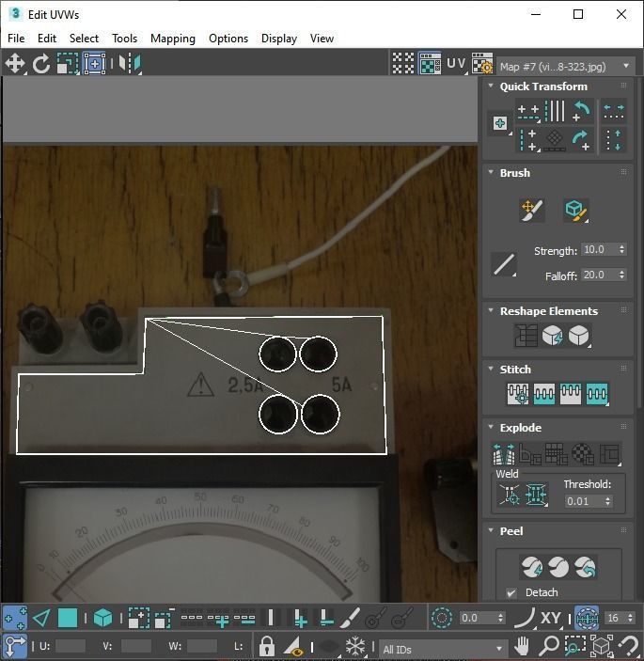Click Space Horizontally icon
This screenshot has width=644, height=661.
[614, 111]
